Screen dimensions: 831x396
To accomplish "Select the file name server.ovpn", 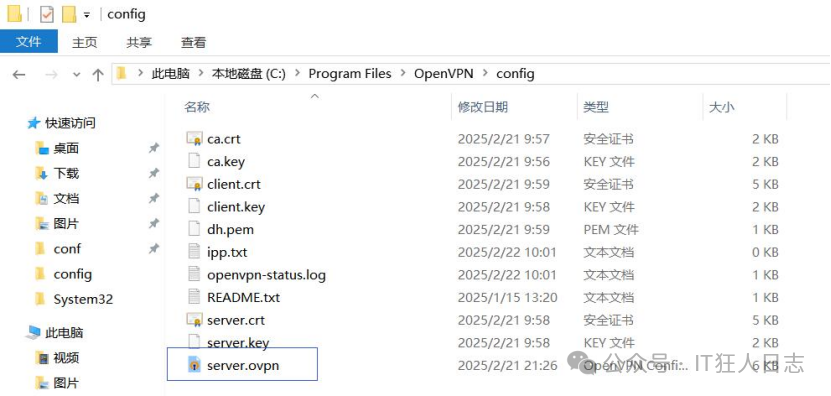I will coord(243,366).
